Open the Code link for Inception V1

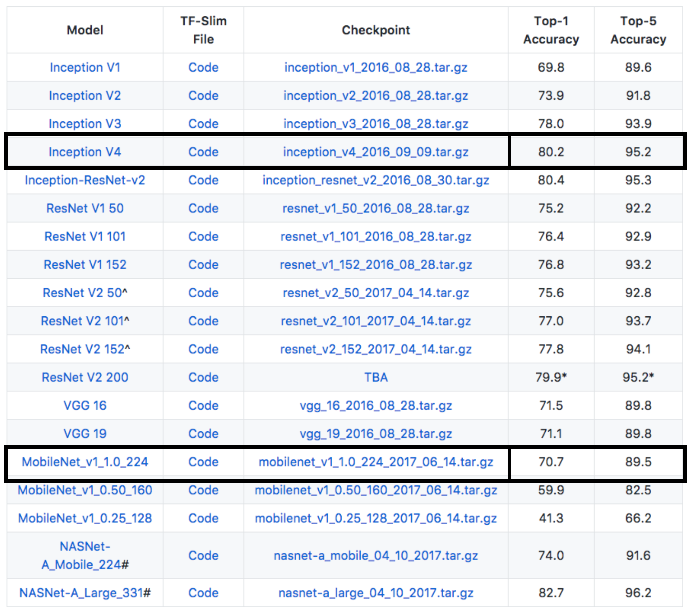pos(203,67)
